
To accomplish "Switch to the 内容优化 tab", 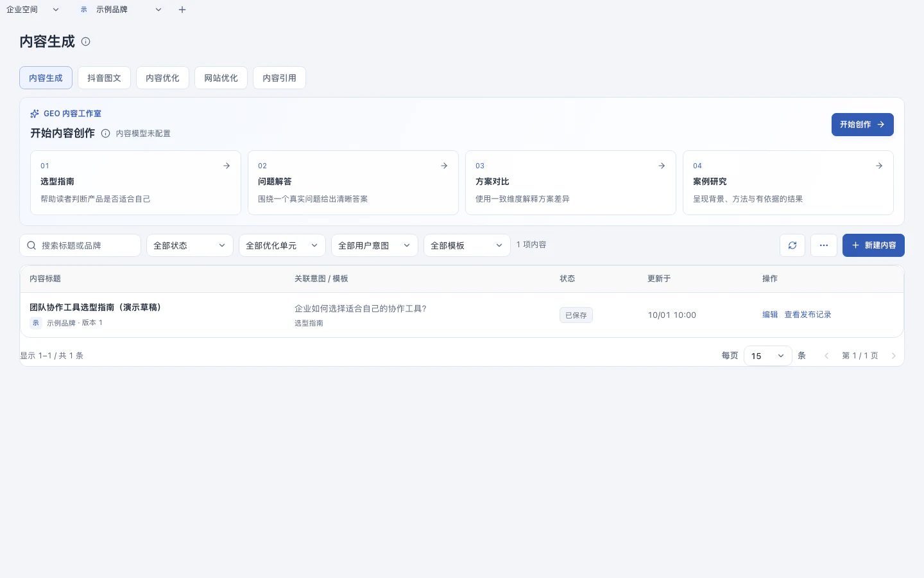I will (x=162, y=78).
